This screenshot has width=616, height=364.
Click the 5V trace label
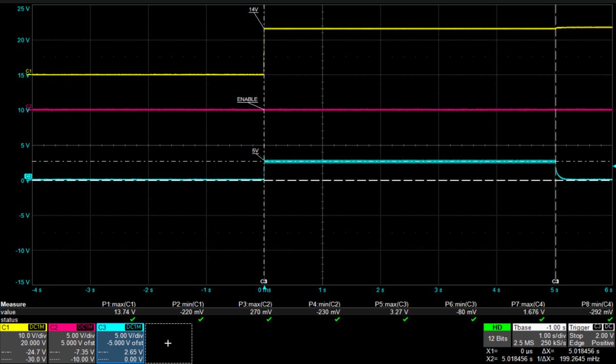255,151
